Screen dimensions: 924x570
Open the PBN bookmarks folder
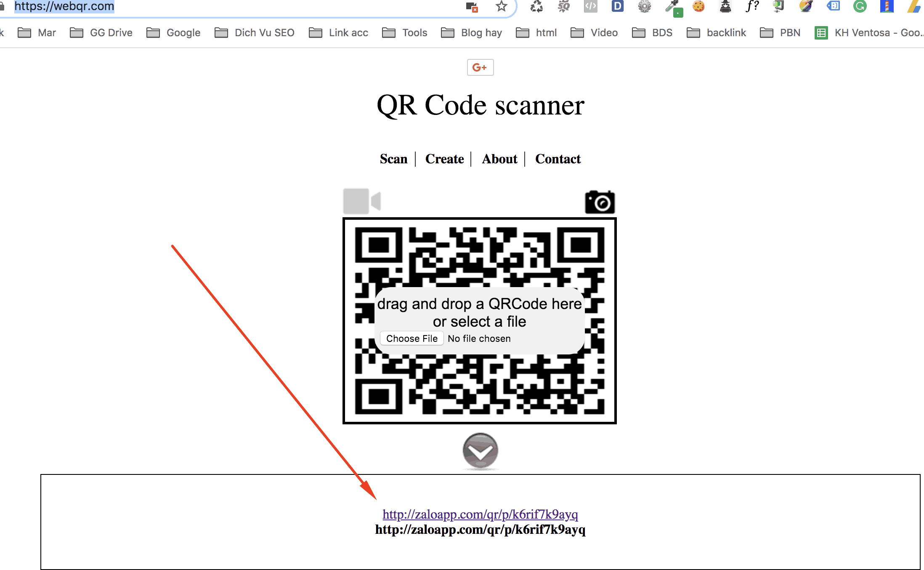(781, 33)
